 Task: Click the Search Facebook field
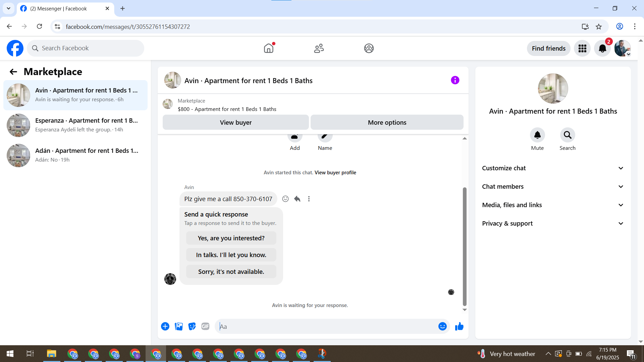point(86,48)
